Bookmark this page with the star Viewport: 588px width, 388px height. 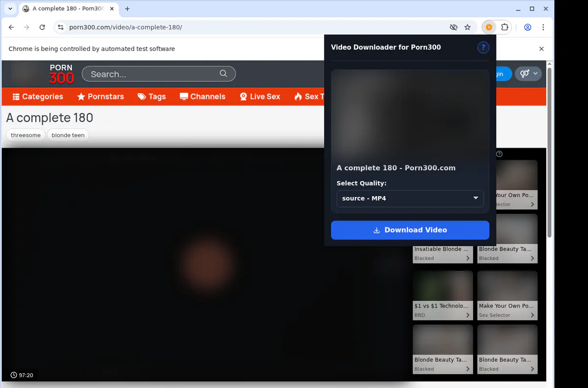point(467,27)
